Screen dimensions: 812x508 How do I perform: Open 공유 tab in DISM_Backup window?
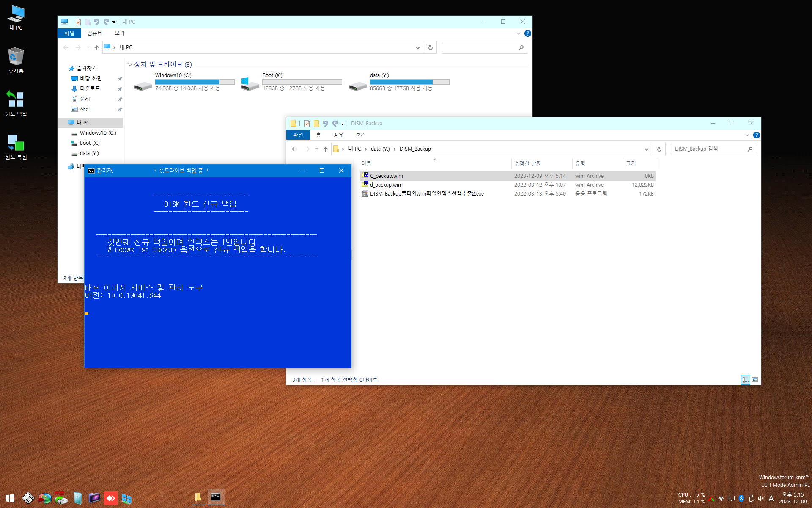338,135
